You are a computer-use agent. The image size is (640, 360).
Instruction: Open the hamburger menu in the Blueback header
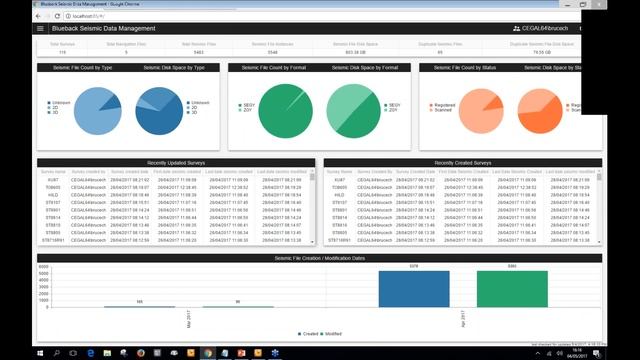(x=40, y=29)
